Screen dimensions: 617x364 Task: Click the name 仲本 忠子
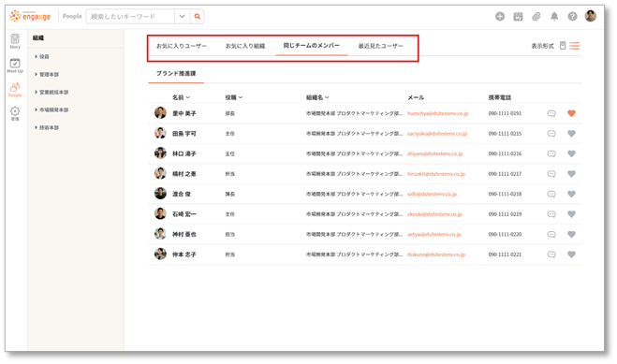coord(184,255)
